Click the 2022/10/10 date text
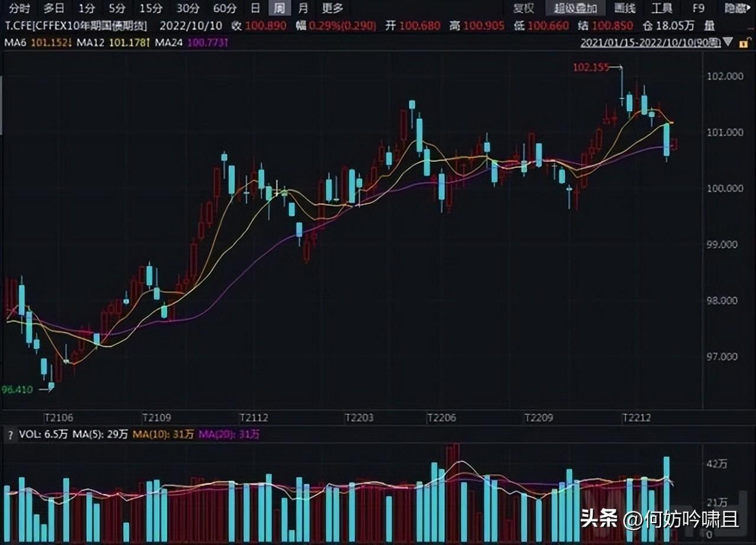756x545 pixels. [x=190, y=25]
